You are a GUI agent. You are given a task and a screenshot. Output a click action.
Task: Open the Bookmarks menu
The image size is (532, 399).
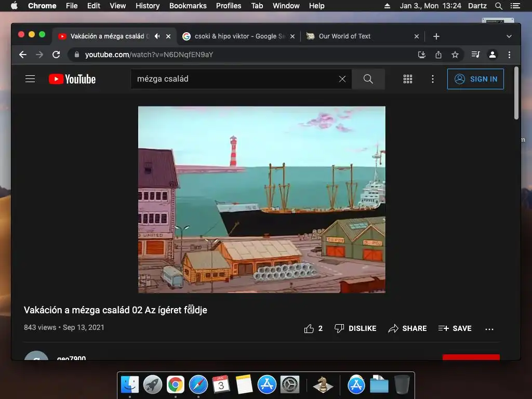click(188, 6)
